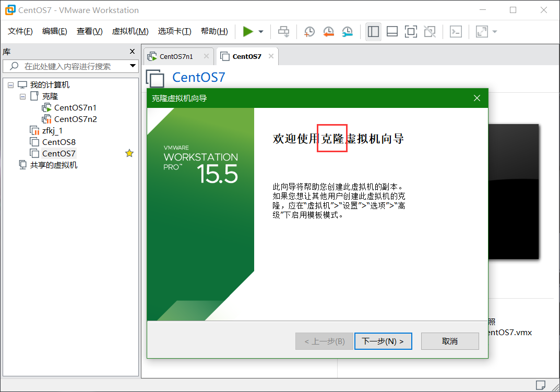Click the CentOS7 heading VM icon
Screen dimensions: 560x392
pos(156,78)
